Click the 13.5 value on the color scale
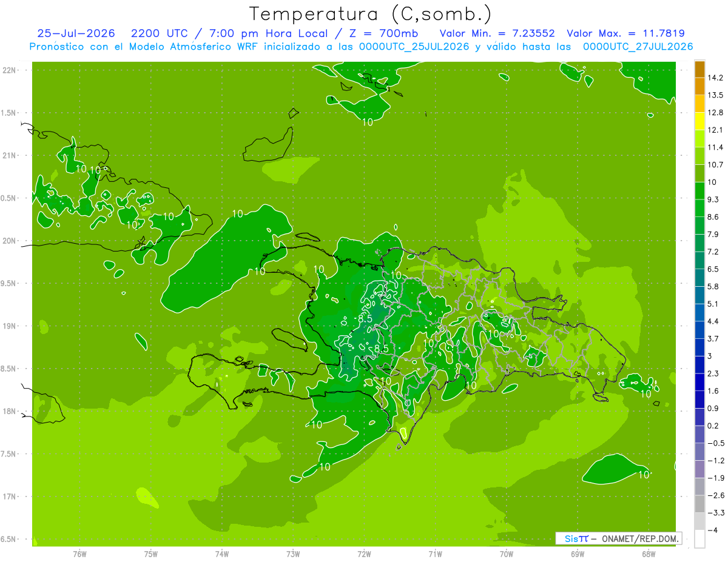This screenshot has height=562, width=728. [x=716, y=95]
